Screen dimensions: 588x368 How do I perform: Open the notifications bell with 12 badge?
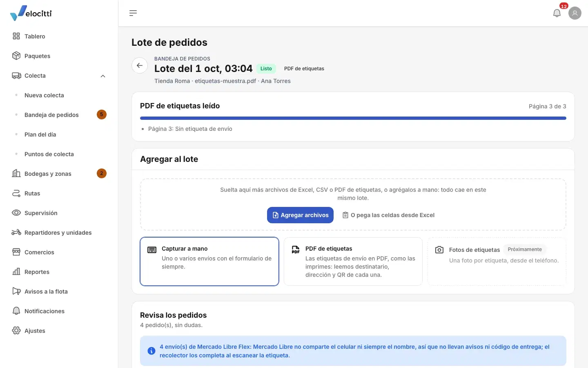[x=557, y=13]
